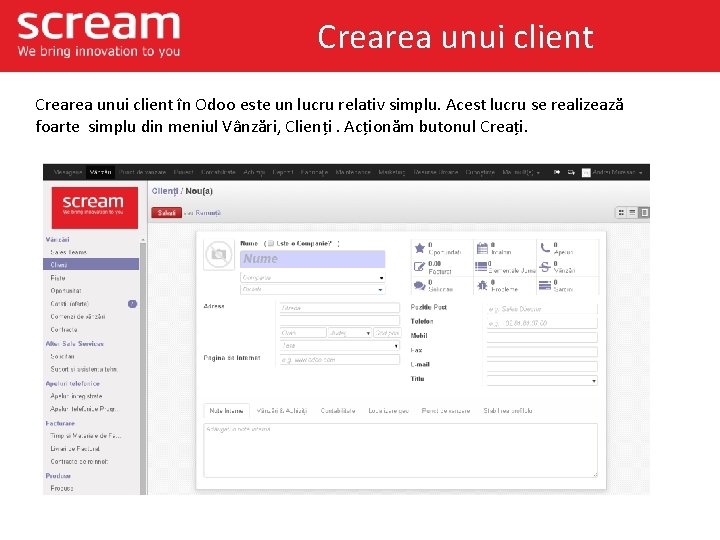Select the Vânzări & Achiziții tab
The image size is (720, 540).
[x=281, y=411]
